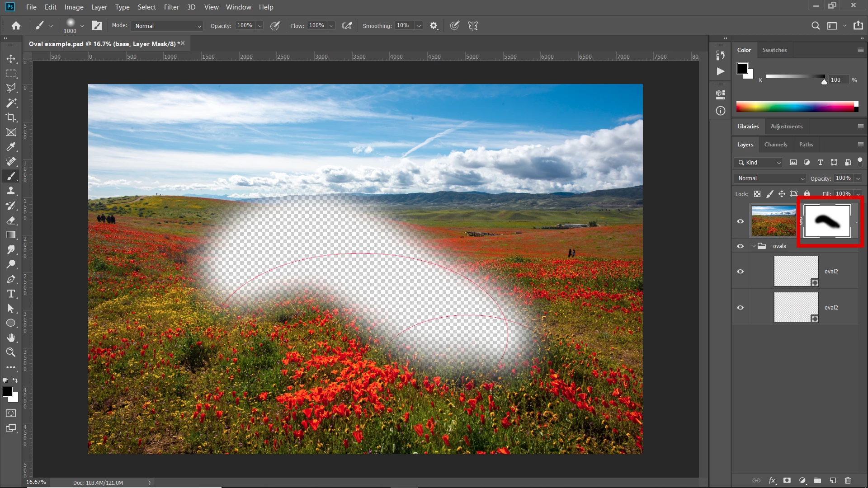Click the color spectrum ramp
Viewport: 868px width, 488px height.
796,107
